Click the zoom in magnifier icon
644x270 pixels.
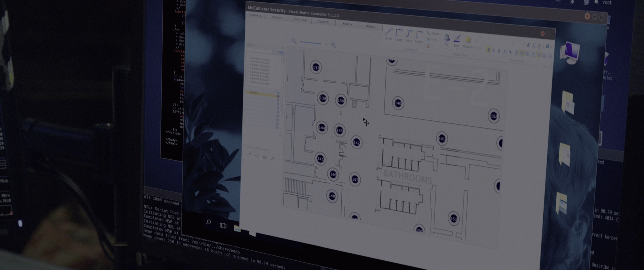click(x=333, y=45)
